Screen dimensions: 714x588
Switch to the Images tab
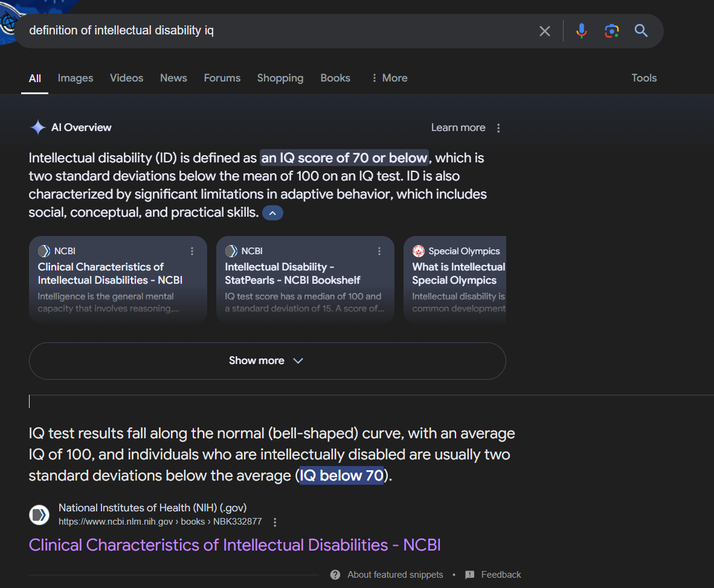75,78
